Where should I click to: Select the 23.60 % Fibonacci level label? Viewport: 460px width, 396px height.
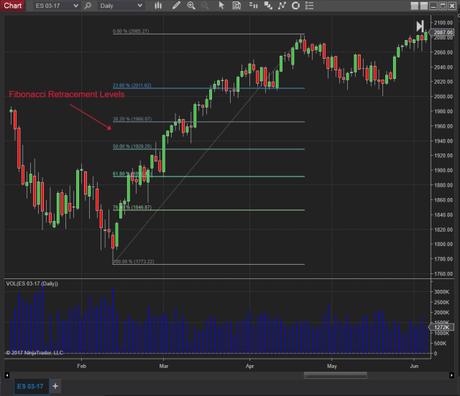point(132,85)
